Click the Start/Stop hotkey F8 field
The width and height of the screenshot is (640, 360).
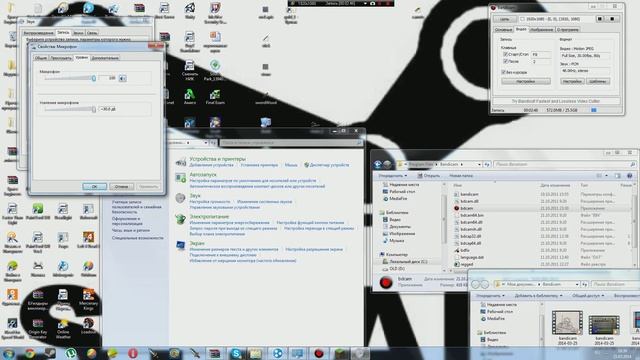[541, 54]
